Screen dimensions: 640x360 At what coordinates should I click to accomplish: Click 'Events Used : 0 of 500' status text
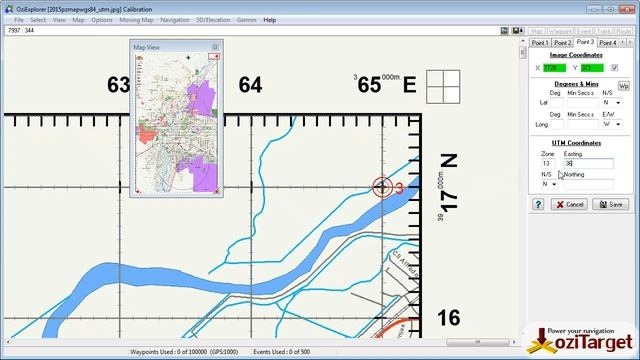click(x=282, y=351)
